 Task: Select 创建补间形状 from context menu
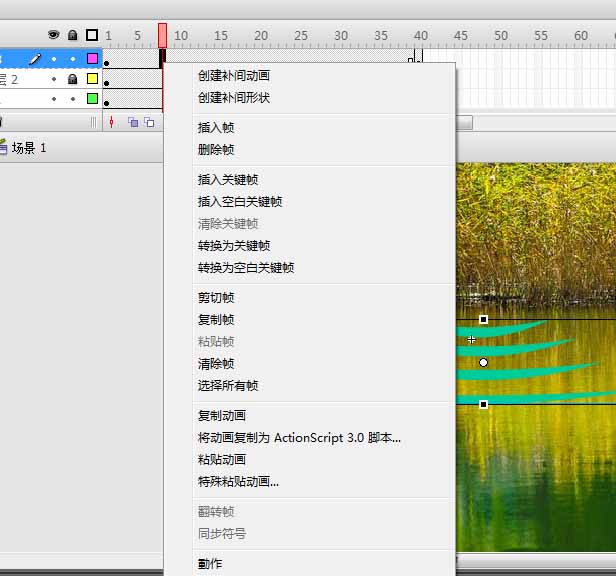234,97
